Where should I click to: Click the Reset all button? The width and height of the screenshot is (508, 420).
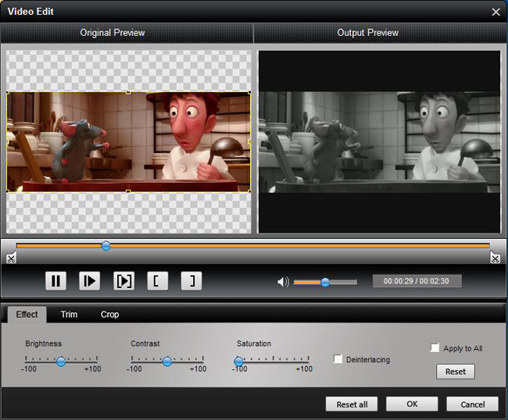(352, 404)
